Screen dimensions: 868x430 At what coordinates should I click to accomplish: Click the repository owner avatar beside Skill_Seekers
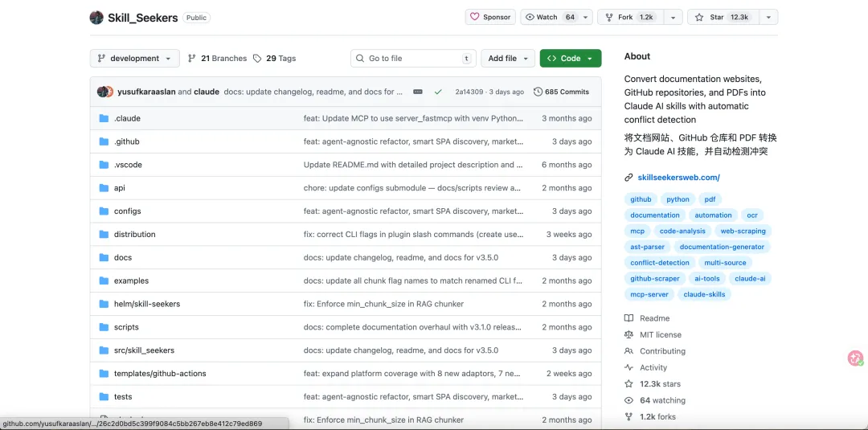(x=96, y=18)
